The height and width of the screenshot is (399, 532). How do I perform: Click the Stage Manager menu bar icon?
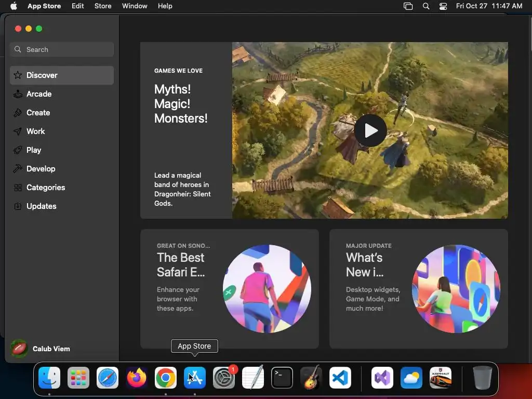coord(408,6)
